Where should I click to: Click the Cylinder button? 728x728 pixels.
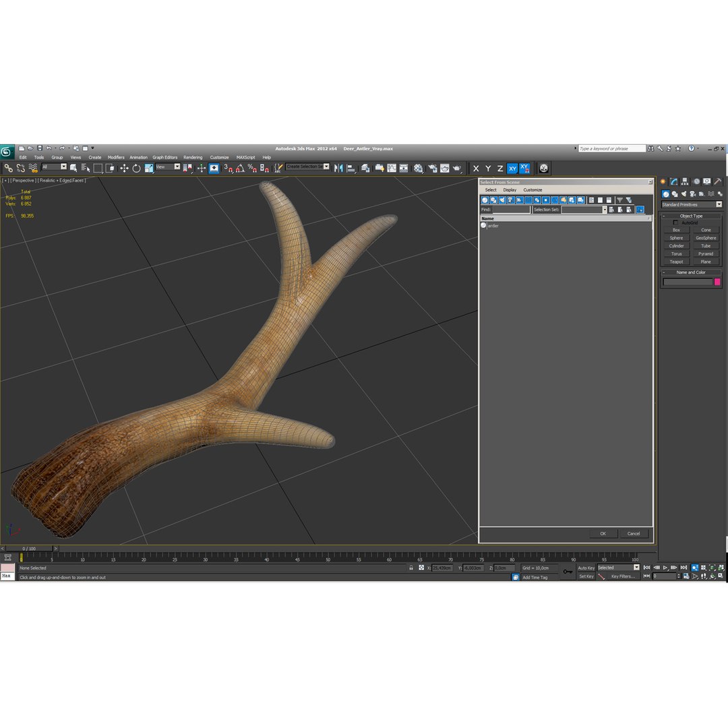pos(677,246)
